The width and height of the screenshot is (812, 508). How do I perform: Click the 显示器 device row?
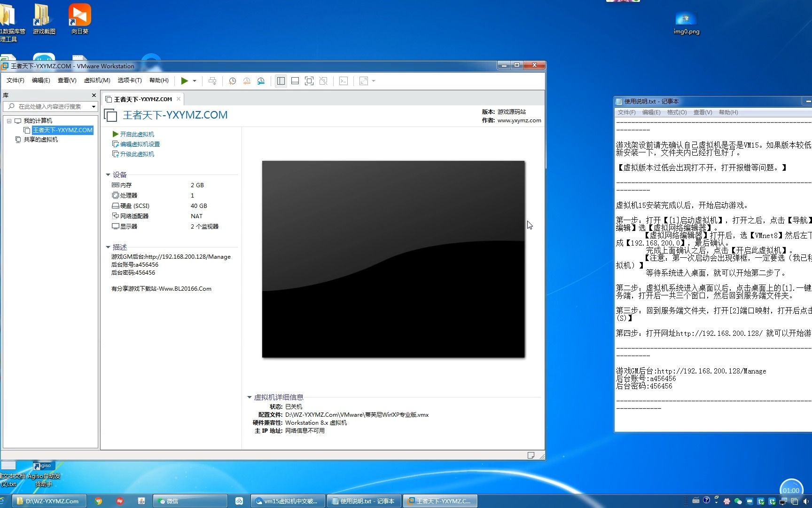(164, 227)
